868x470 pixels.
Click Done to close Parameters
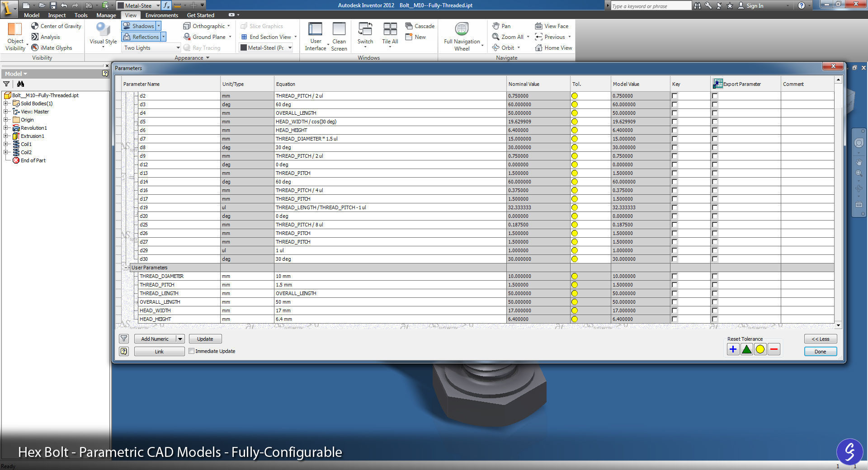pos(820,351)
